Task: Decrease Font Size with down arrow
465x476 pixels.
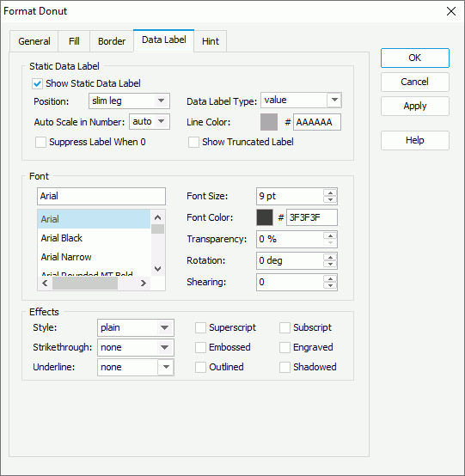Action: pyautogui.click(x=330, y=199)
